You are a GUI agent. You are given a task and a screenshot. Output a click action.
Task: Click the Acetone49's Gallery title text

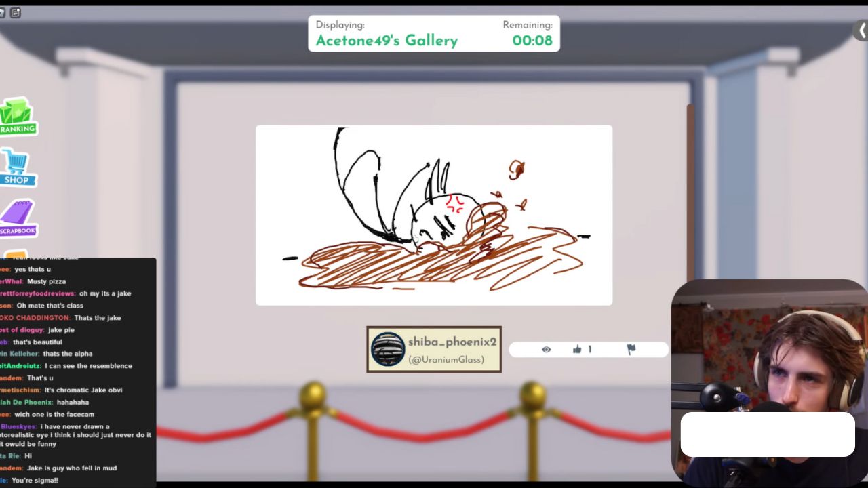tap(386, 41)
